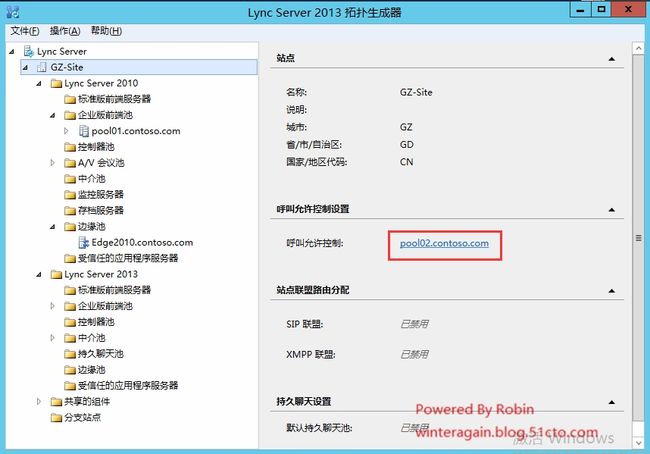Expand 中介池 under Lync Server 2013

pyautogui.click(x=52, y=338)
